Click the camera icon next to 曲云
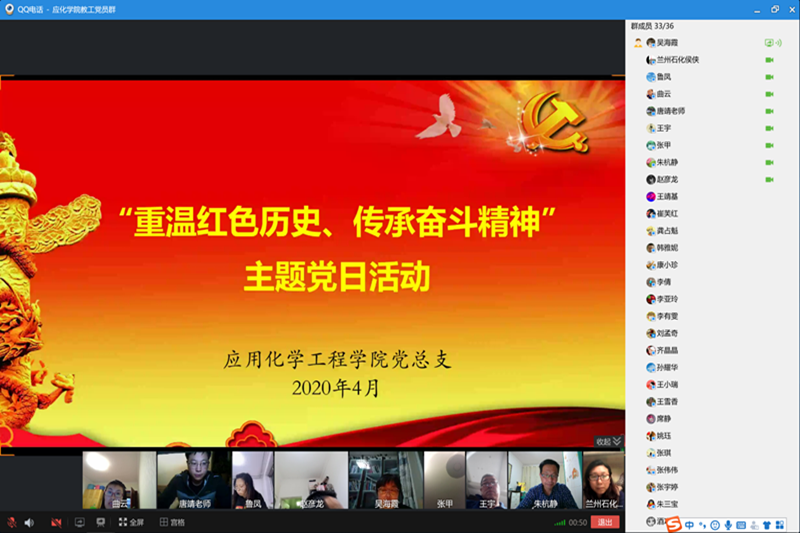The height and width of the screenshot is (533, 800). pyautogui.click(x=769, y=94)
